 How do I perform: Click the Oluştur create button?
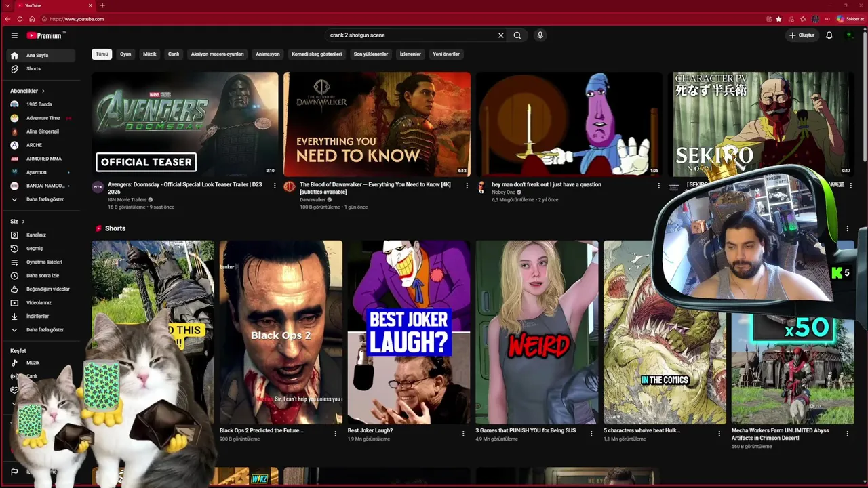tap(802, 35)
